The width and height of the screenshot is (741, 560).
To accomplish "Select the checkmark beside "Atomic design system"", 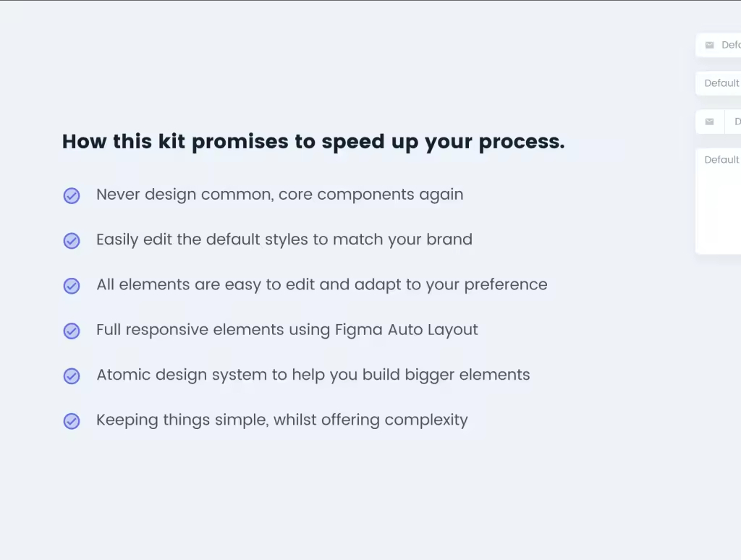I will point(72,376).
